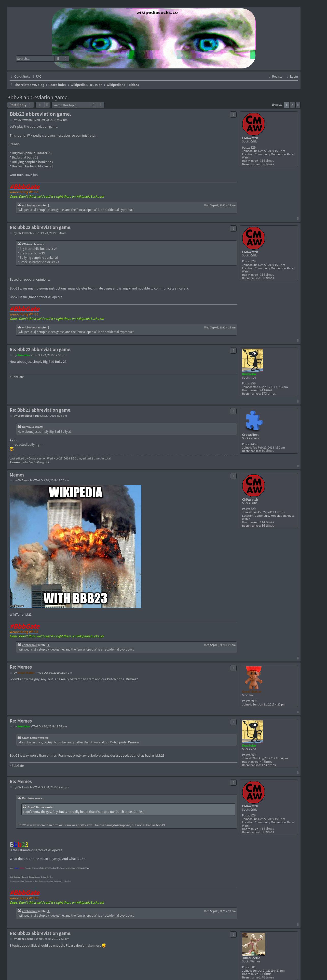Screen dimensions: 327x980
Task: Open the Bbb23 breadcrumb
Action: click(134, 85)
